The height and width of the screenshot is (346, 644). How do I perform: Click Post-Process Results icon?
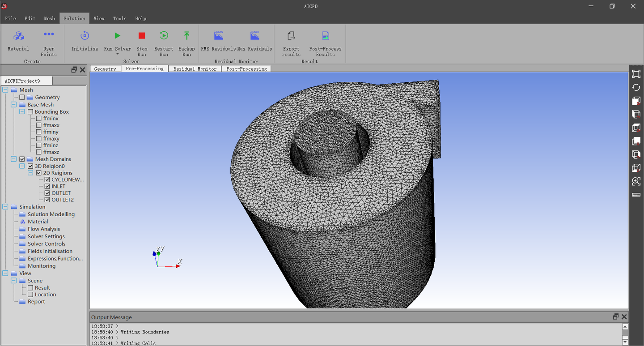click(x=325, y=36)
